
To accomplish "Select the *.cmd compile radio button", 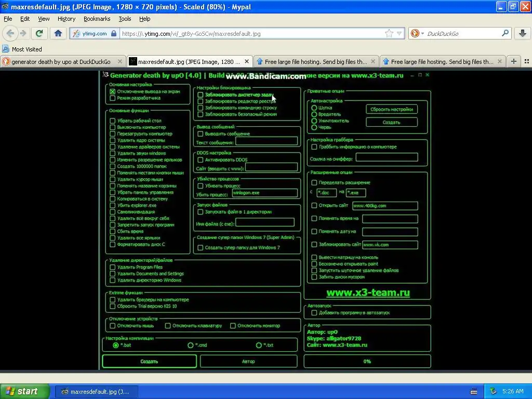I will 190,345.
